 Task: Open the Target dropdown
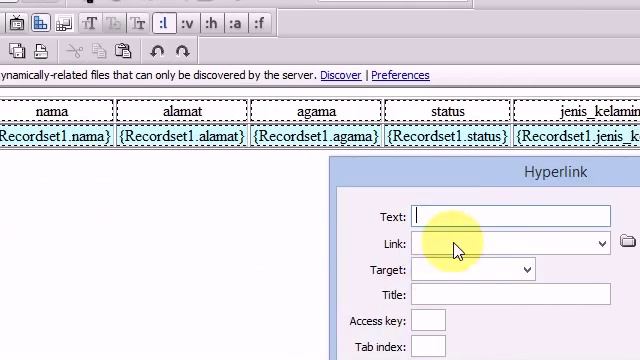pos(473,269)
